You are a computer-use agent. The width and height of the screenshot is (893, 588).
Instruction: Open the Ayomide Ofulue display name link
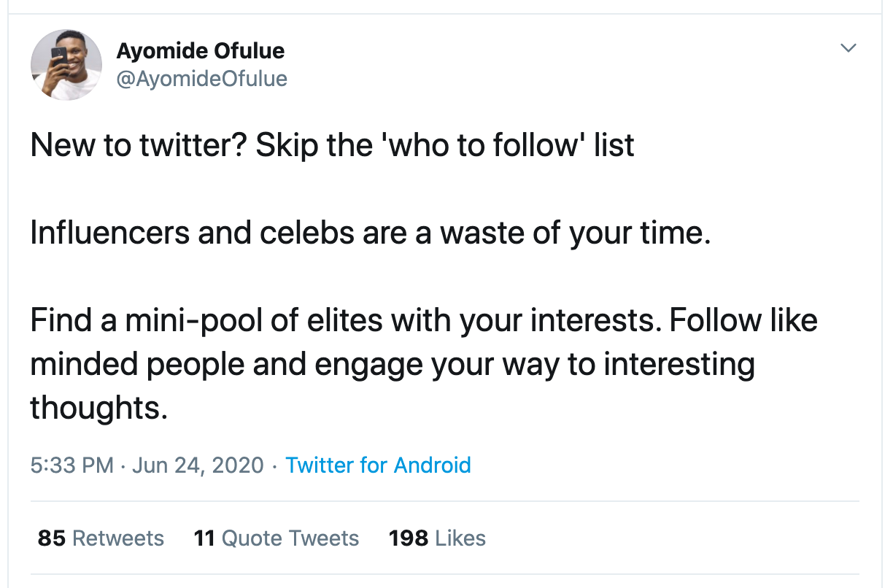[x=201, y=51]
